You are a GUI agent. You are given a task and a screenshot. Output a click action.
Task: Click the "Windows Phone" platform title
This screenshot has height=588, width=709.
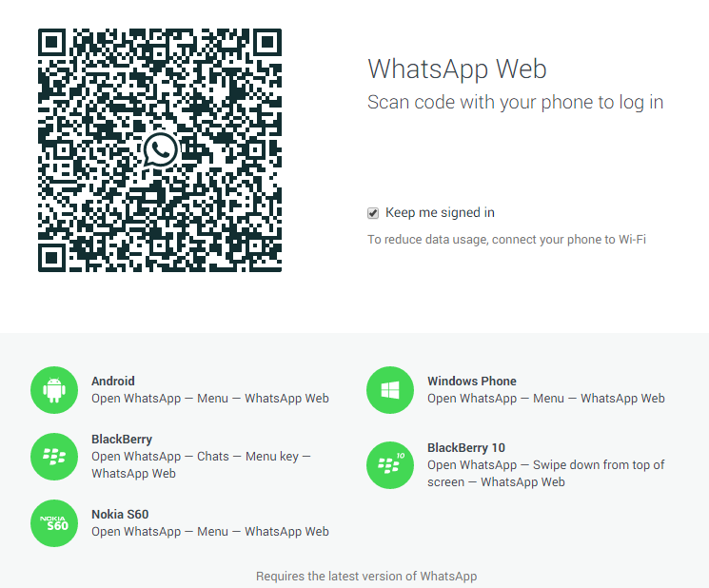coord(472,381)
